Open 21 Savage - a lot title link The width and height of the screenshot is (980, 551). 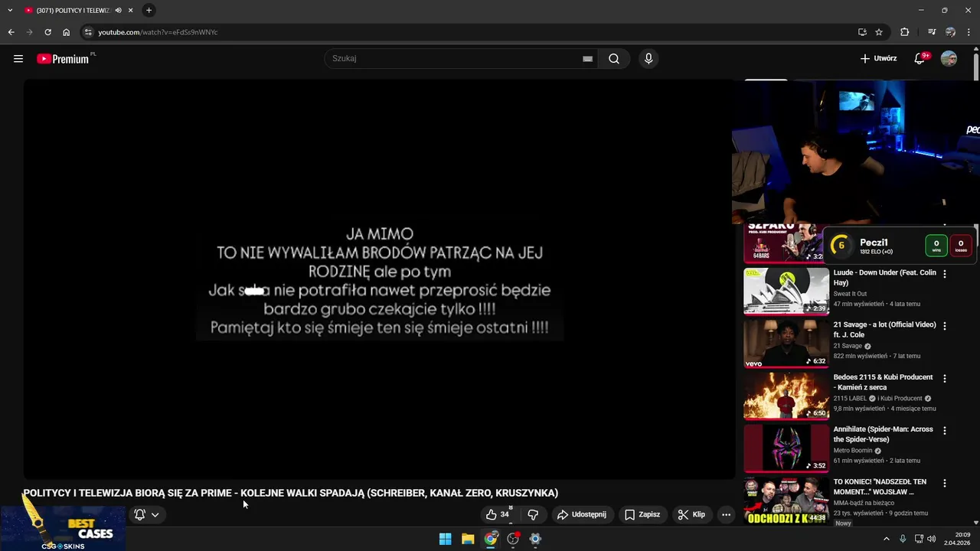point(884,330)
